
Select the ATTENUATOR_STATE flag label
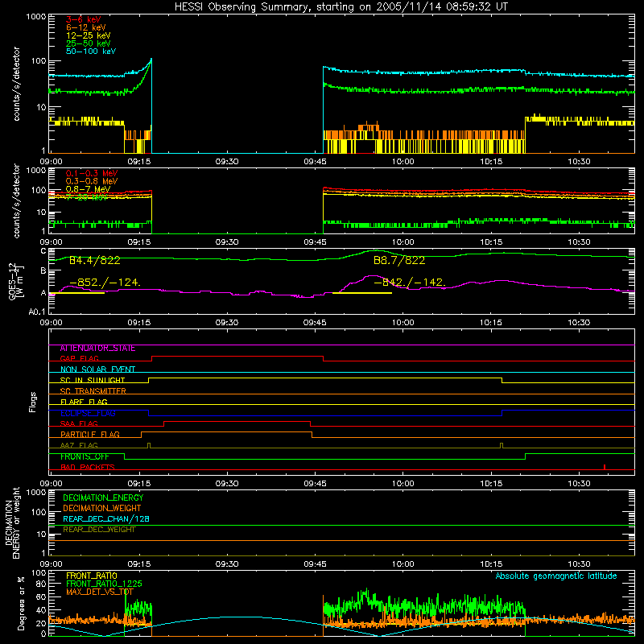(x=97, y=349)
